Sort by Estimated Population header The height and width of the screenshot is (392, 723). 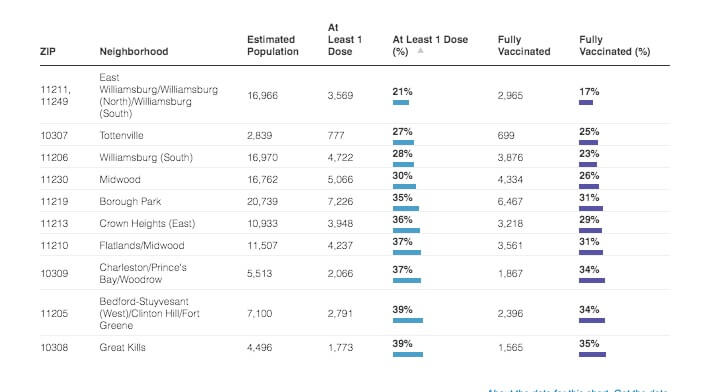point(273,45)
